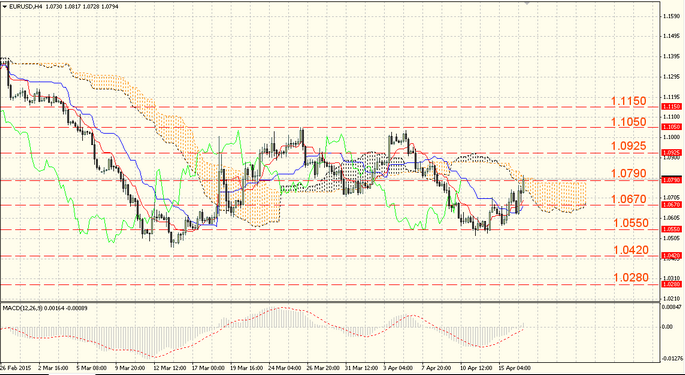
Task: Select the red 1.0790 price tag on axis
Action: [x=671, y=180]
